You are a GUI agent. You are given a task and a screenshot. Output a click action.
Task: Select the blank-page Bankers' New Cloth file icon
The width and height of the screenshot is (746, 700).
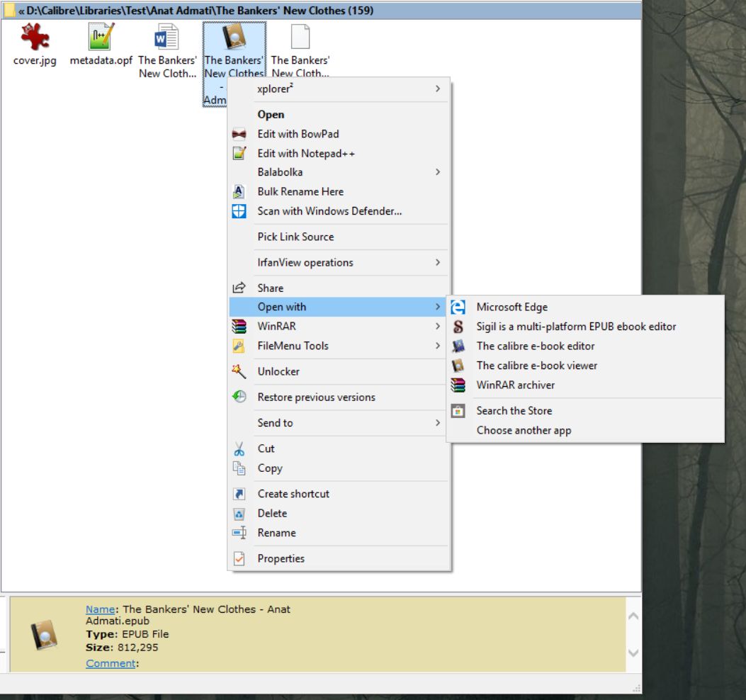300,37
